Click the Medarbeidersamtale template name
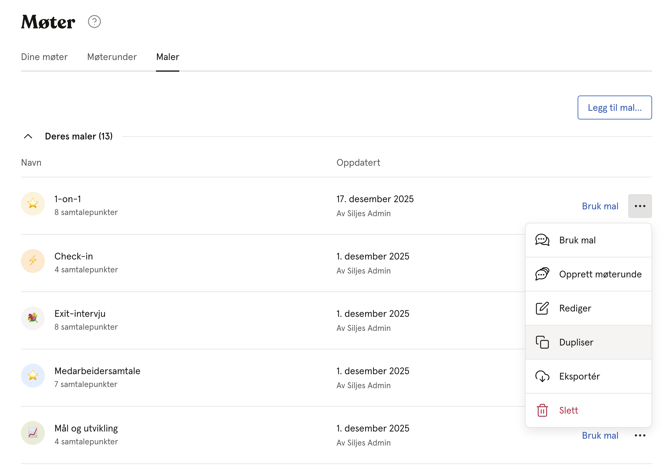Image resolution: width=670 pixels, height=473 pixels. point(97,371)
